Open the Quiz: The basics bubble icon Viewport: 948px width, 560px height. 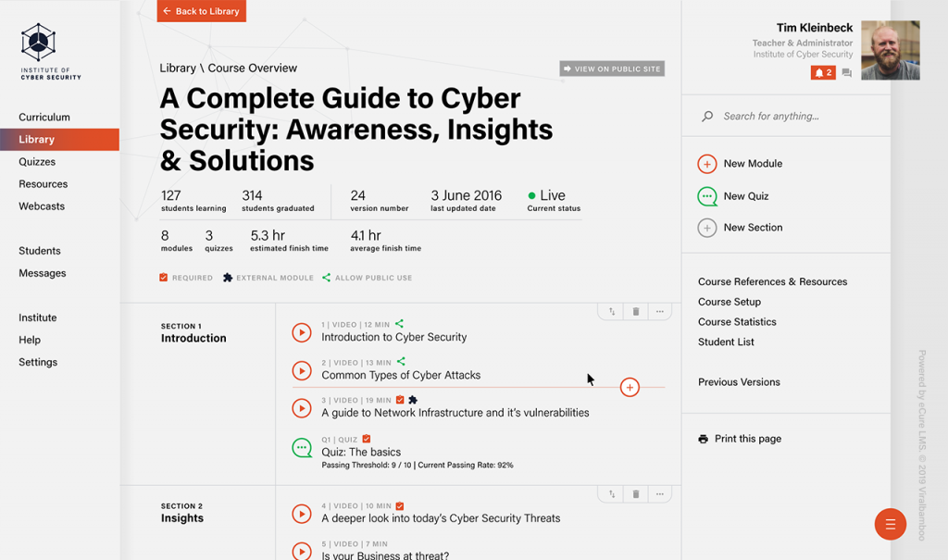coord(302,448)
